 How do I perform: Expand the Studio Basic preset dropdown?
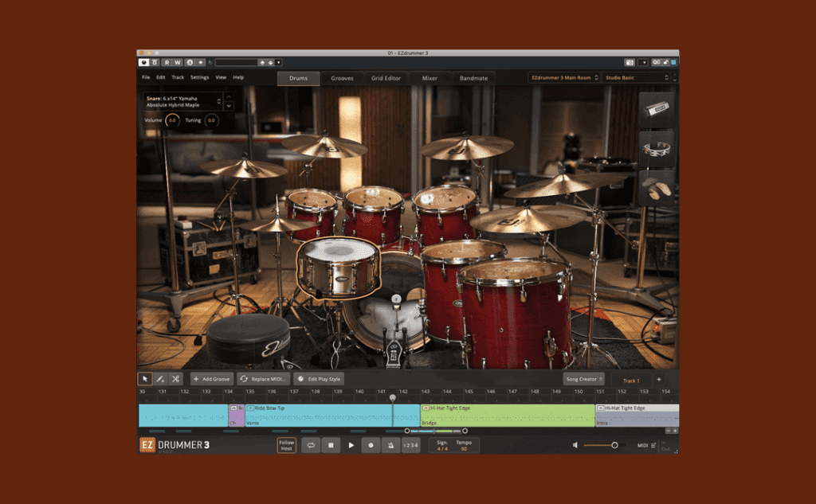pos(636,78)
